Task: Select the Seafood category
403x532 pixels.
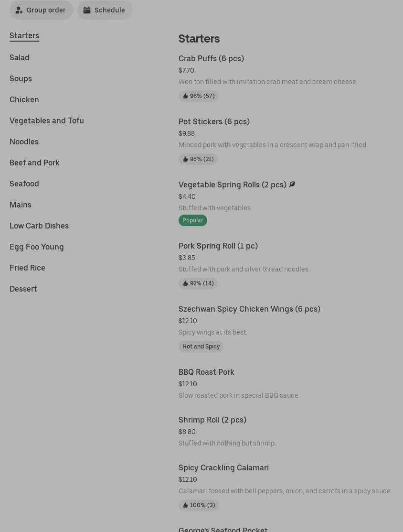Action: [24, 184]
